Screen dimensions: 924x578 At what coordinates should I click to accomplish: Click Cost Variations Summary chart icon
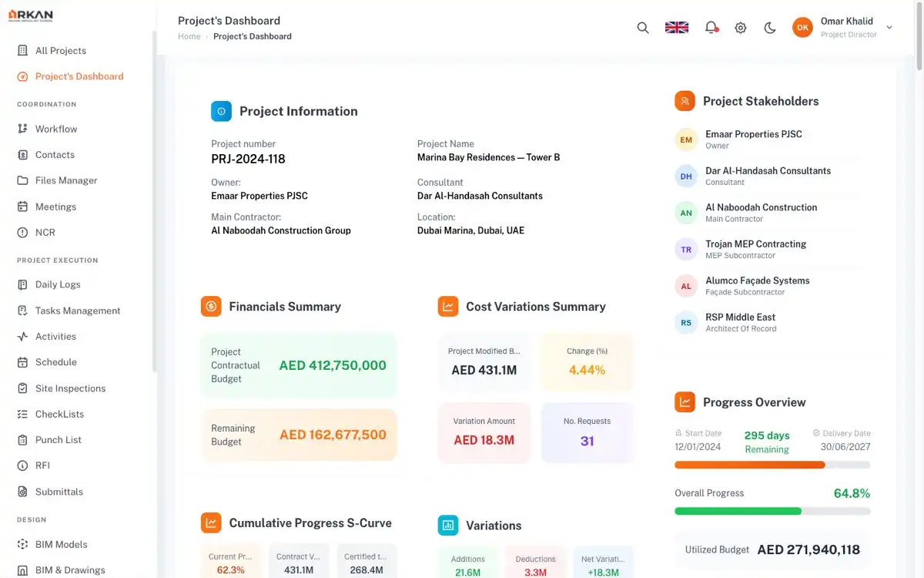(x=448, y=307)
